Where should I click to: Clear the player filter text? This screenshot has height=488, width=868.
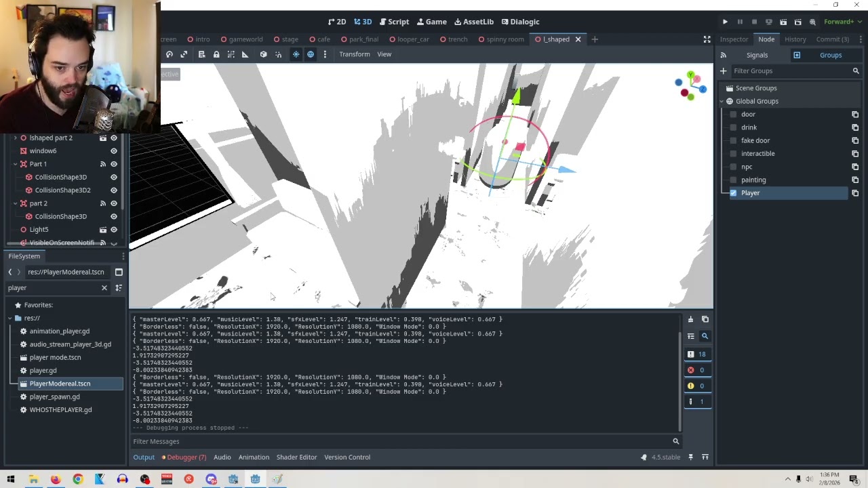(104, 288)
